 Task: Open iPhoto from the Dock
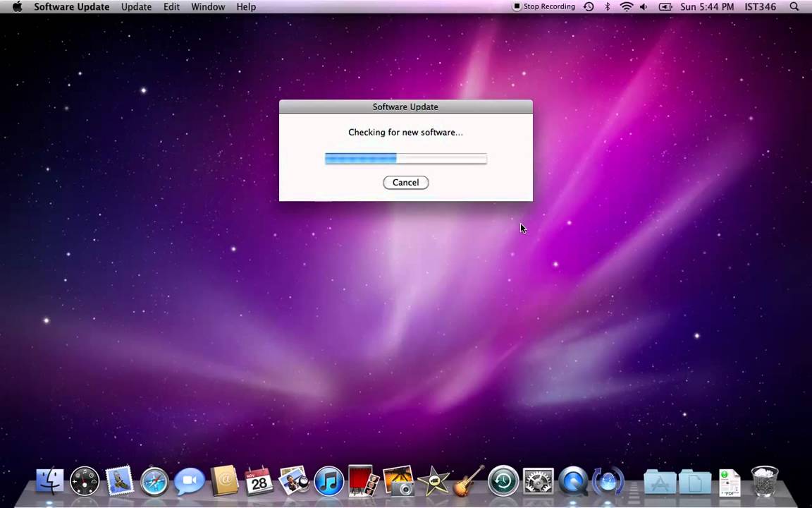click(398, 481)
